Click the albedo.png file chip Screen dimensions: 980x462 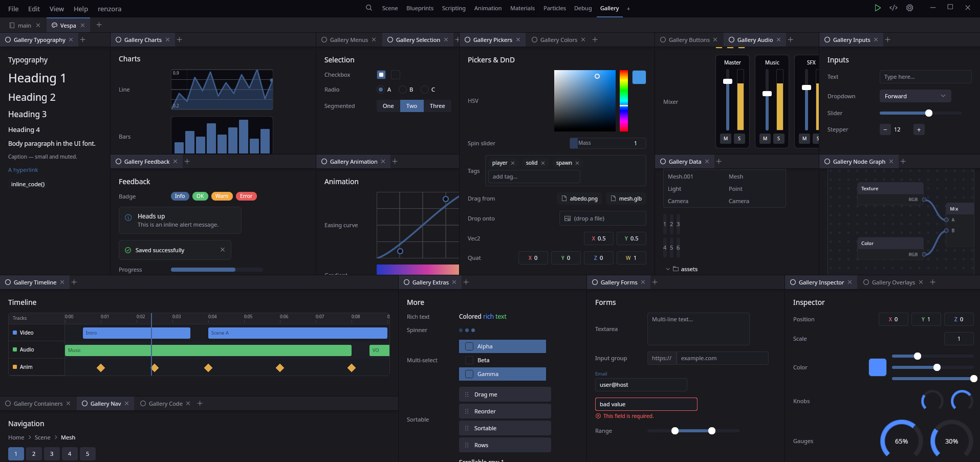point(580,199)
